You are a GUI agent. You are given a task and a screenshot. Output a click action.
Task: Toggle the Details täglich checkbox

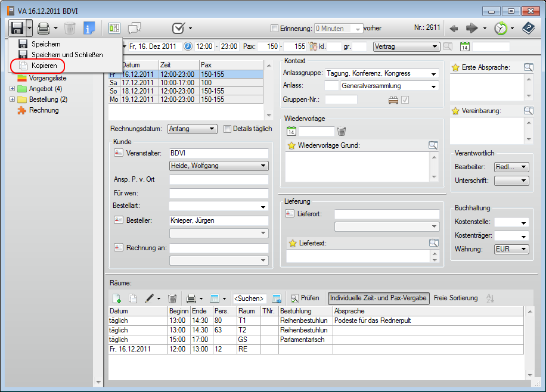point(227,129)
